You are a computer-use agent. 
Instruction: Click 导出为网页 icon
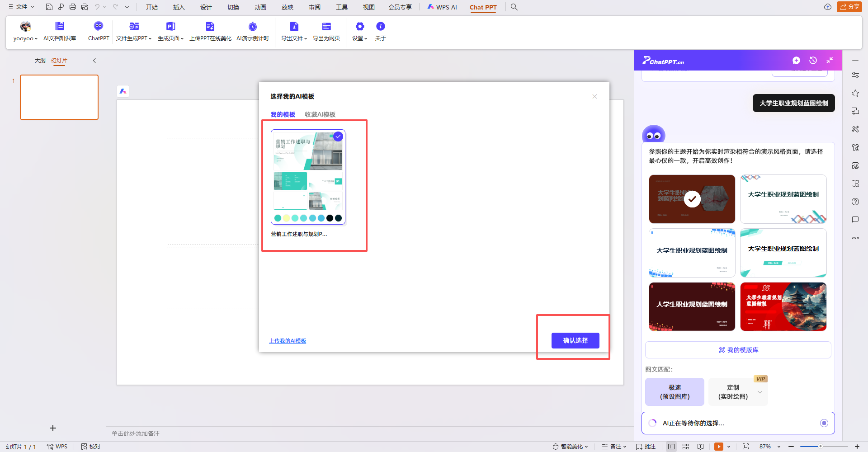326,27
